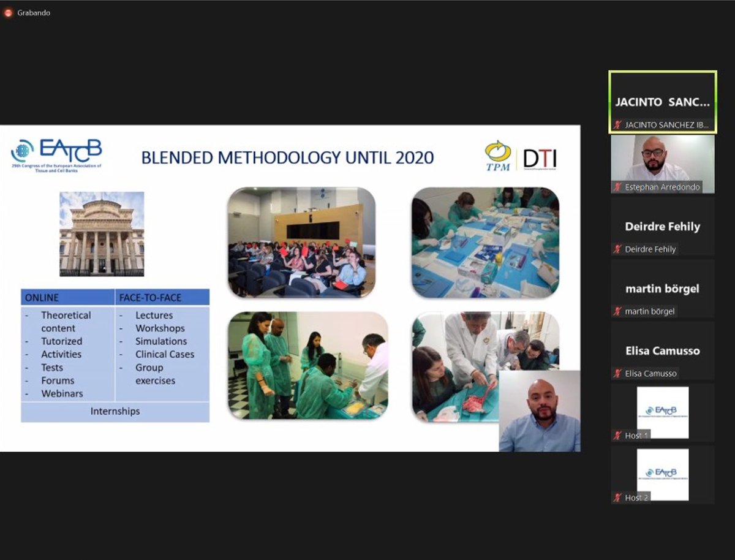This screenshot has width=735, height=560.
Task: Click the Simulations list entry
Action: click(x=161, y=341)
